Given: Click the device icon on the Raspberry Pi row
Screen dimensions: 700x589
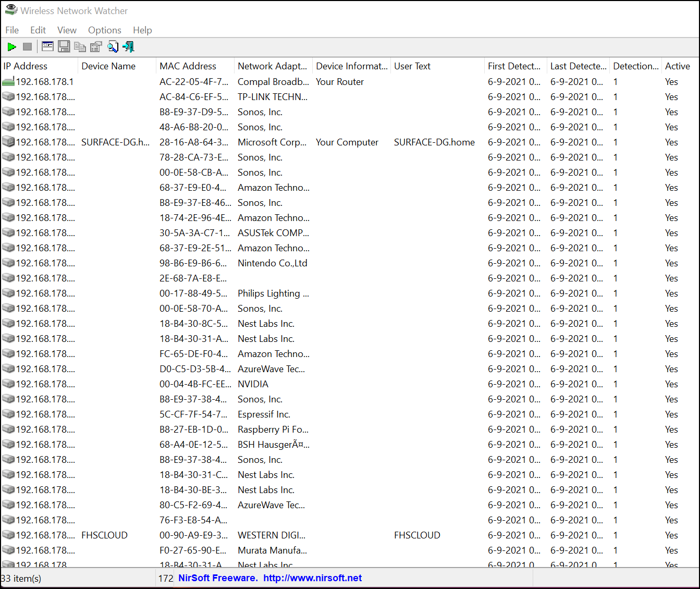Looking at the screenshot, I should click(x=8, y=429).
